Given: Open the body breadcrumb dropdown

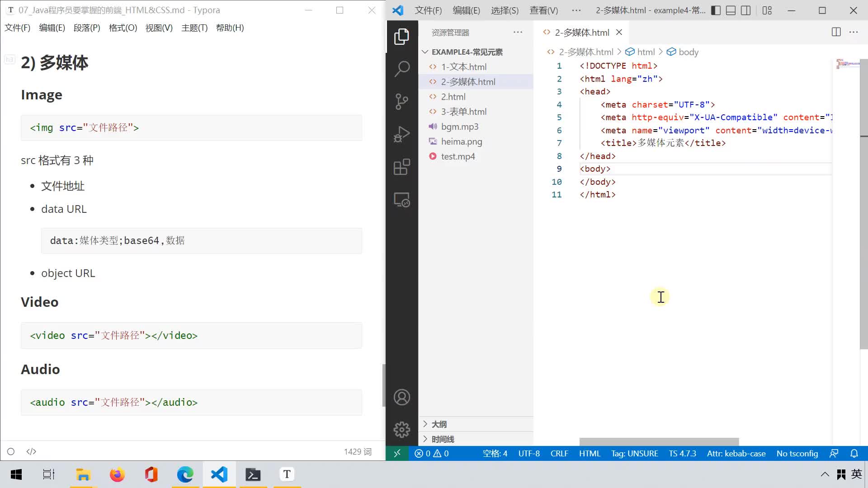Looking at the screenshot, I should 683,52.
